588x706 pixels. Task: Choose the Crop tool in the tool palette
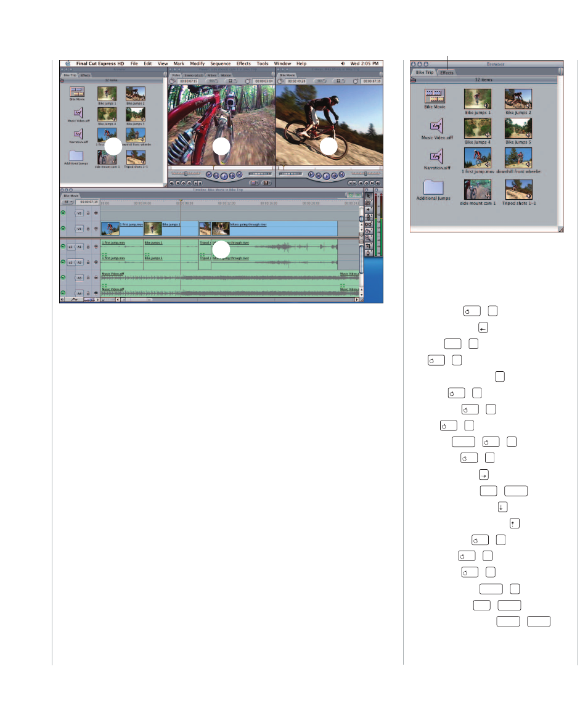[x=369, y=246]
